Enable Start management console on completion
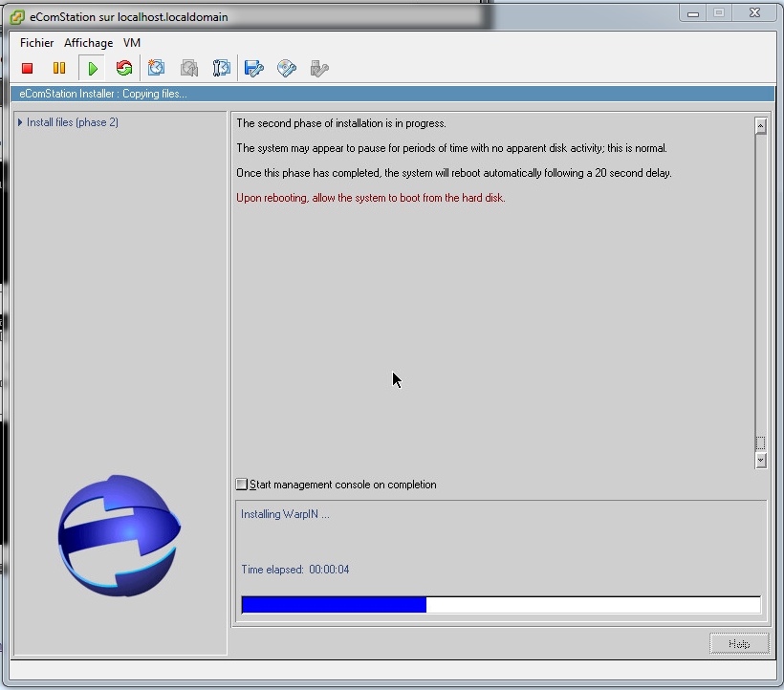 click(x=242, y=485)
